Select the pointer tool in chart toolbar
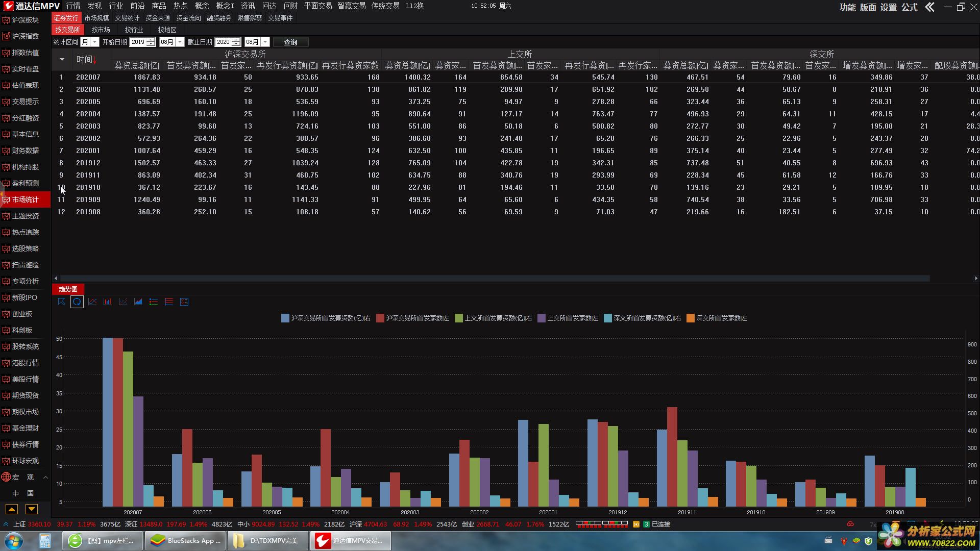The image size is (980, 551). coord(61,302)
